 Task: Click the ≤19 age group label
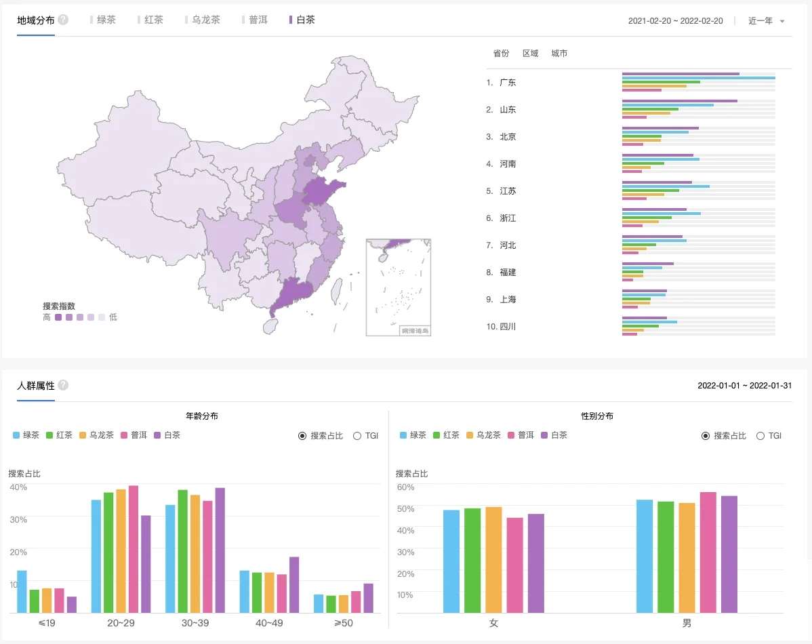coord(47,623)
